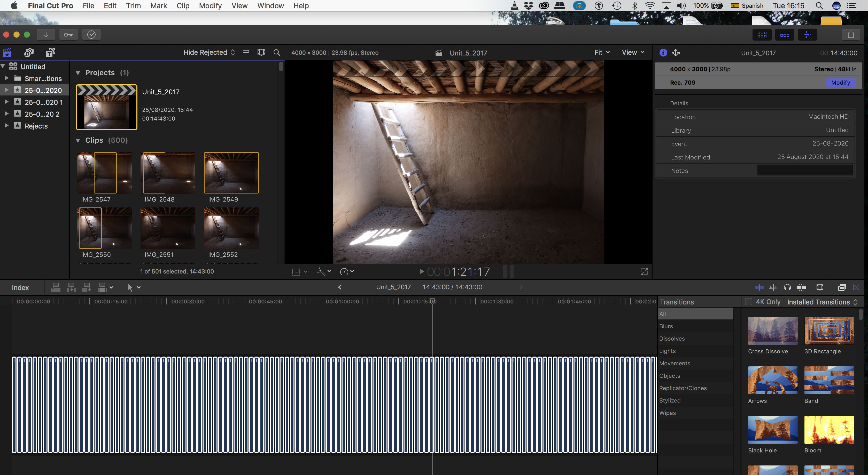Click the import media arrow icon
Screen dimensions: 868x475
coord(46,34)
